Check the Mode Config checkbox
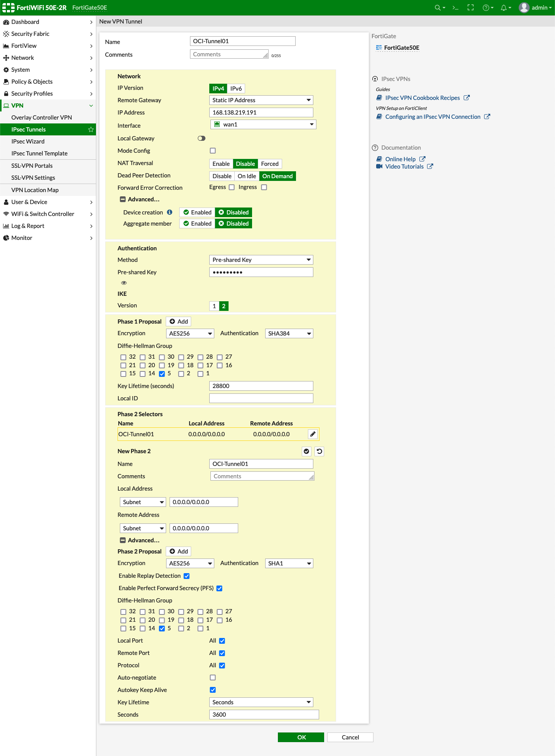The image size is (555, 756). coord(213,151)
